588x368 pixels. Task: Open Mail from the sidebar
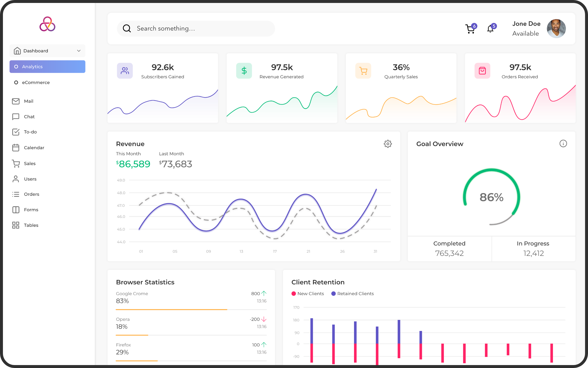[x=28, y=101]
